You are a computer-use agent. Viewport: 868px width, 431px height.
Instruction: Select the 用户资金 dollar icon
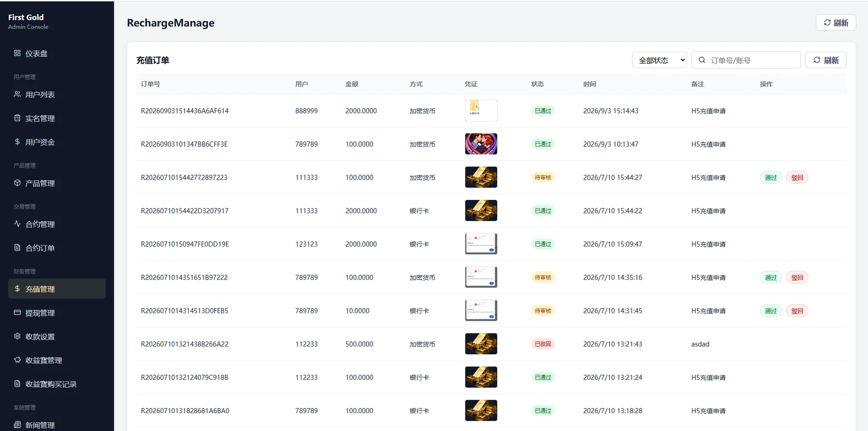pyautogui.click(x=17, y=141)
